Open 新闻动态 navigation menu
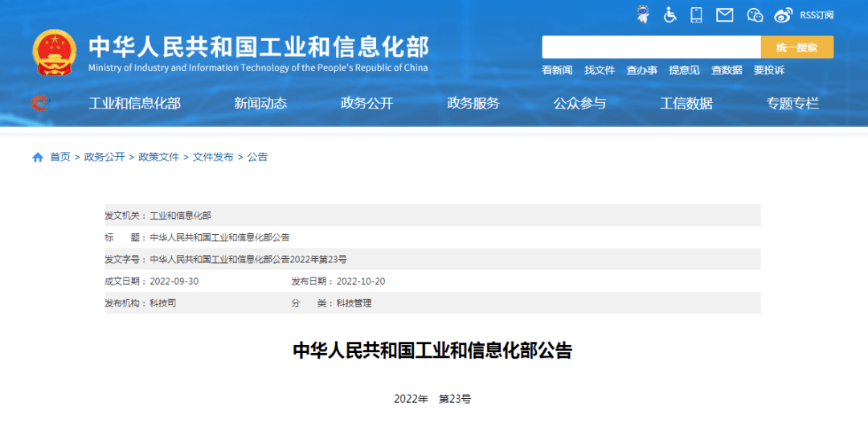Screen dimensions: 868x423 (x=260, y=104)
